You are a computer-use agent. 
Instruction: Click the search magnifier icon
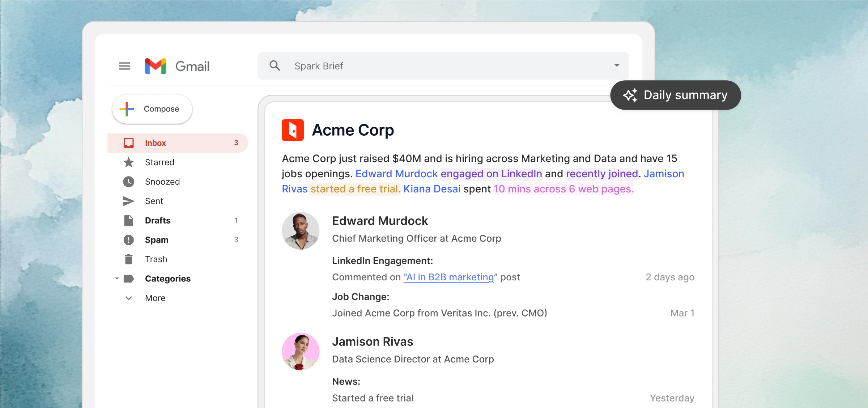click(x=275, y=66)
